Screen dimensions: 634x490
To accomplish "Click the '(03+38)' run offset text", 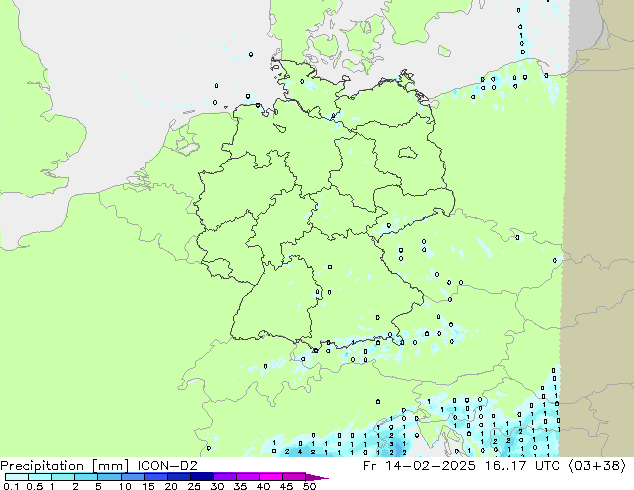I will pyautogui.click(x=598, y=466).
